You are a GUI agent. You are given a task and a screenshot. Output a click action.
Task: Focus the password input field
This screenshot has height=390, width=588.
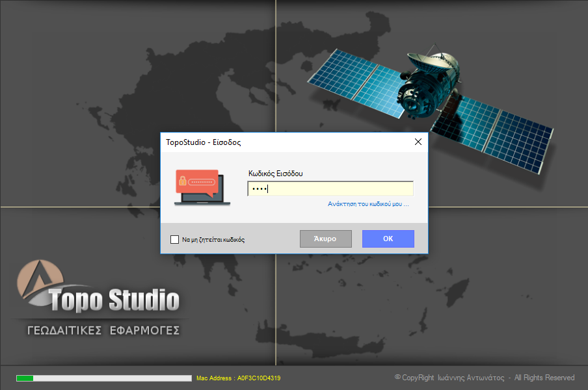click(x=328, y=188)
